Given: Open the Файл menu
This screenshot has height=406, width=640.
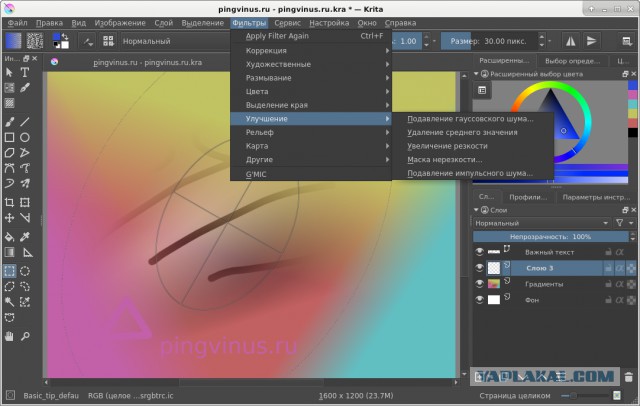Looking at the screenshot, I should [x=17, y=23].
